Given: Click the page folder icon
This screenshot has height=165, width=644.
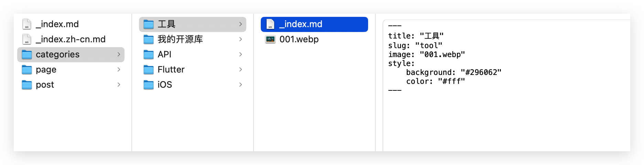Looking at the screenshot, I should coord(27,69).
